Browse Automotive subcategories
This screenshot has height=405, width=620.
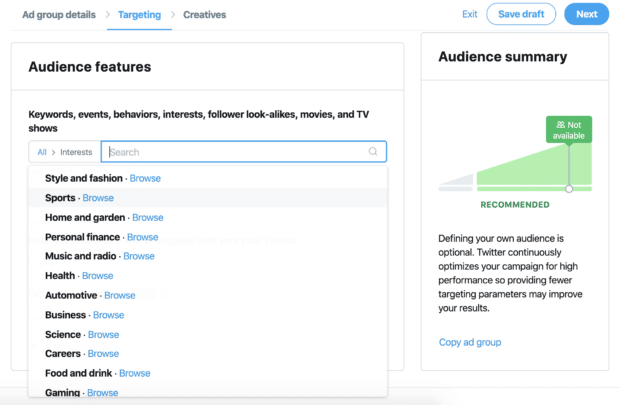[120, 295]
